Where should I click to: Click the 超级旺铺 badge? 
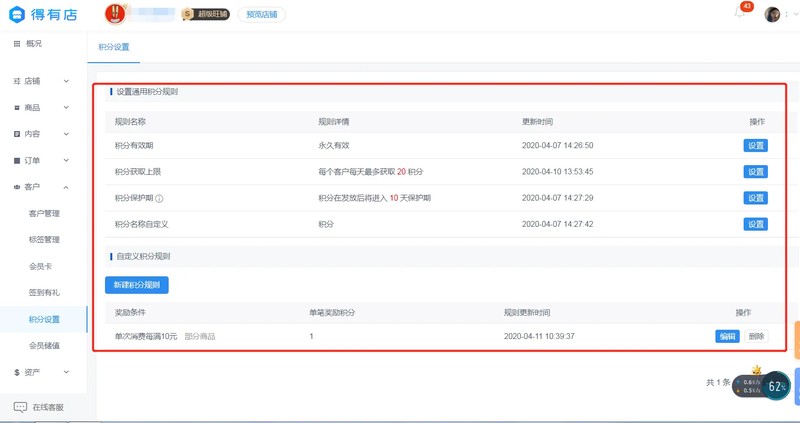coord(206,14)
